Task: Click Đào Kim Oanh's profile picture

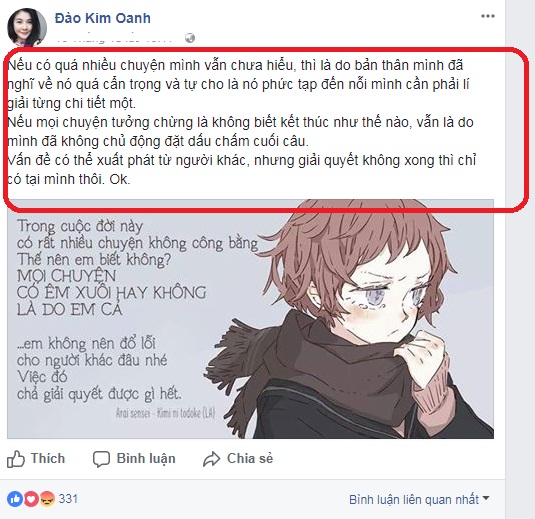Action: click(x=27, y=27)
